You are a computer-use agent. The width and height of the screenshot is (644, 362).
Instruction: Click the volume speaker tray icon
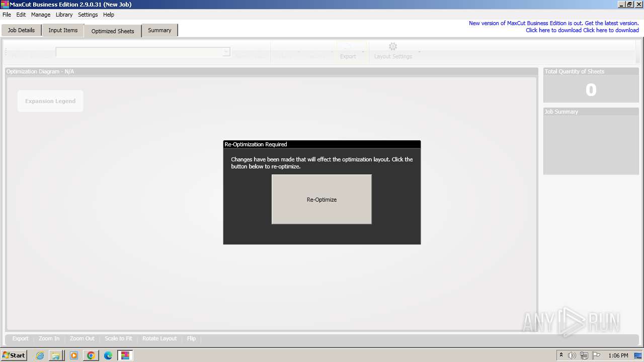(572, 355)
